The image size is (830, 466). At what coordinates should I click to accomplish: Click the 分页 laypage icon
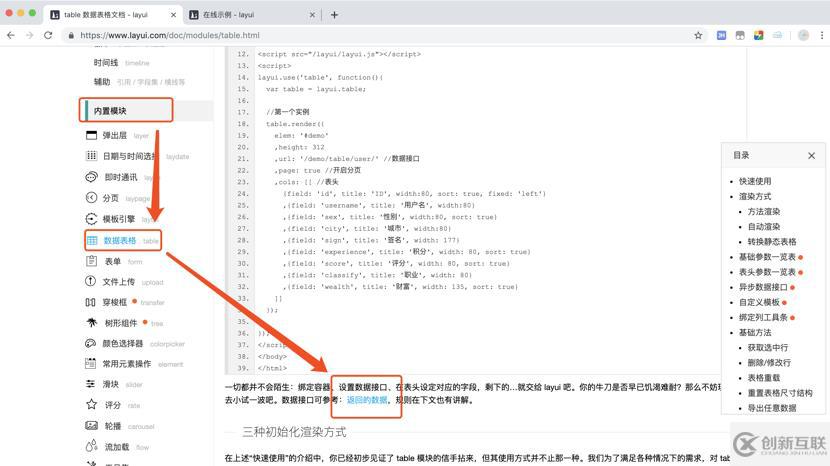(92, 198)
